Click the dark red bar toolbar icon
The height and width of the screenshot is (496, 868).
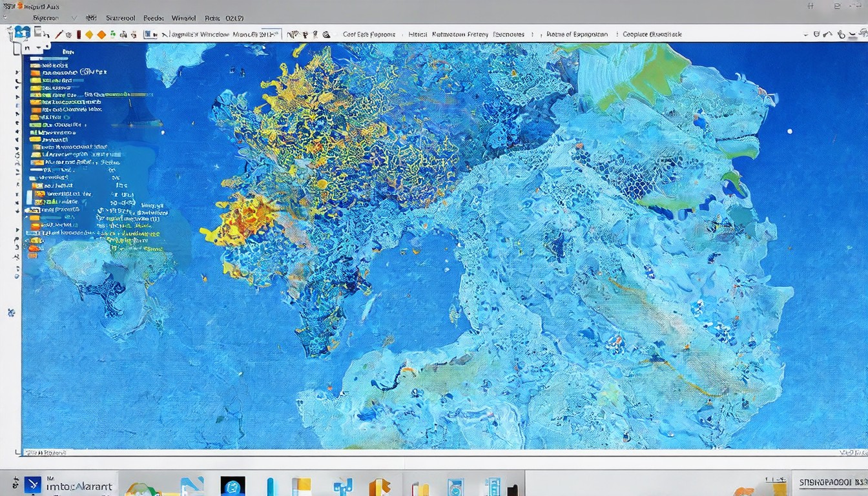pos(78,35)
